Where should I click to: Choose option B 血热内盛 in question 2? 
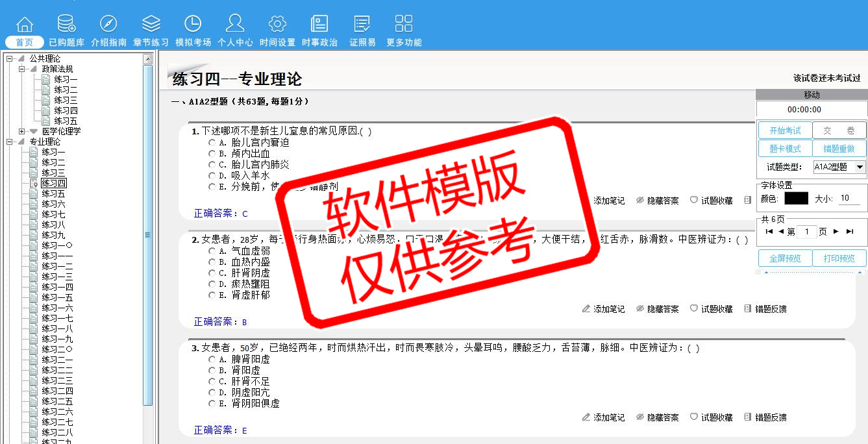pos(212,262)
